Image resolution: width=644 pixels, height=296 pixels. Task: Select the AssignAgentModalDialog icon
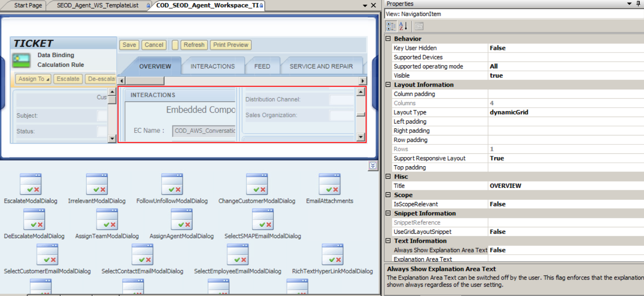click(182, 219)
